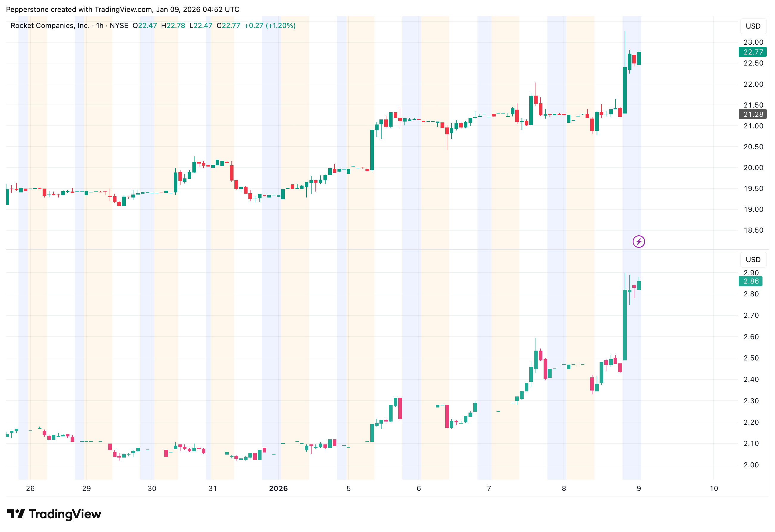This screenshot has width=775, height=532.
Task: Click the 1h interval text in legend
Action: 99,26
